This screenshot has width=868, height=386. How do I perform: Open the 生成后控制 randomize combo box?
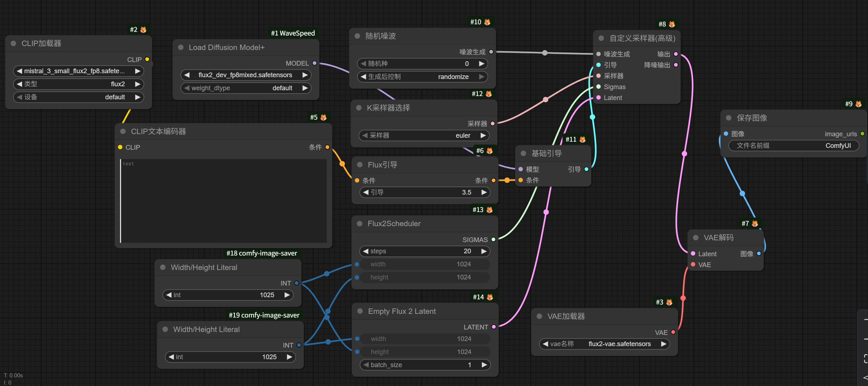[422, 77]
